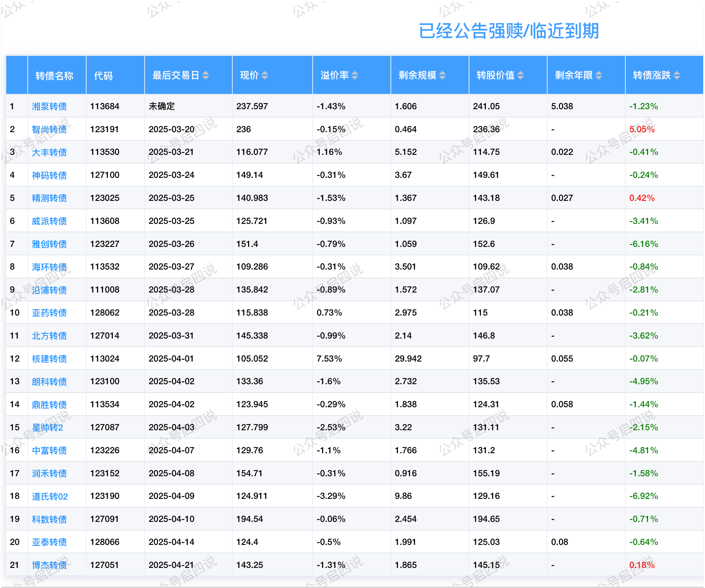Open 核建转债 bond page
705x588 pixels.
coord(49,359)
